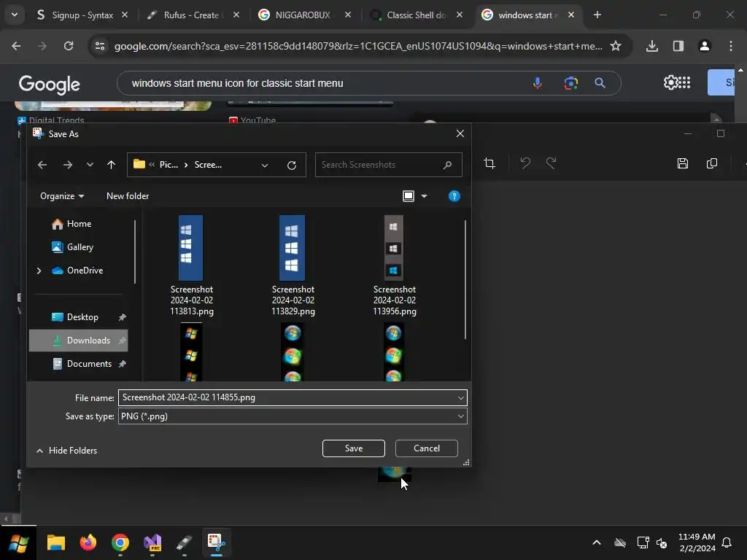747x560 pixels.
Task: Click the Chrome back arrow
Action: pyautogui.click(x=16, y=46)
